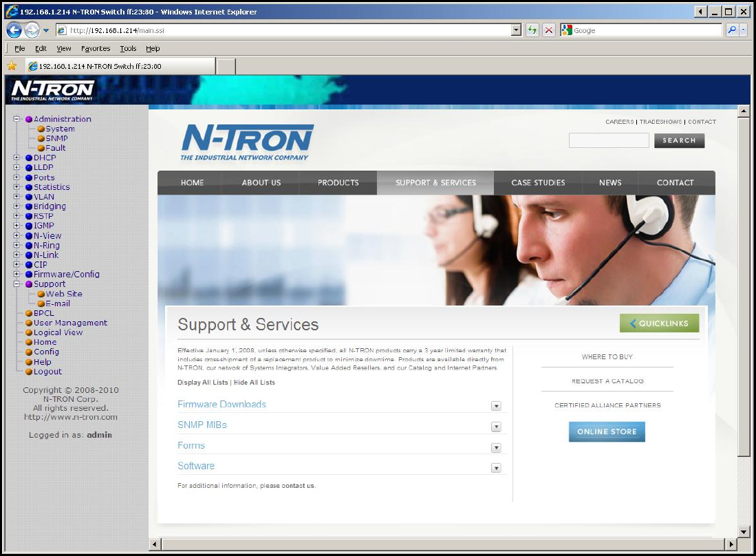
Task: Click the browser Forward arrow button
Action: 32,30
